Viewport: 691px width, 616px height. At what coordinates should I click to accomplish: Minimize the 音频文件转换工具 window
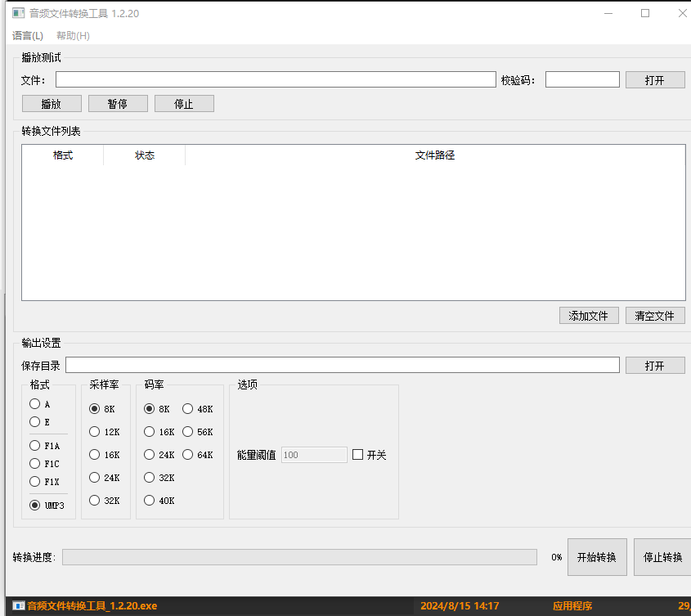click(x=608, y=13)
